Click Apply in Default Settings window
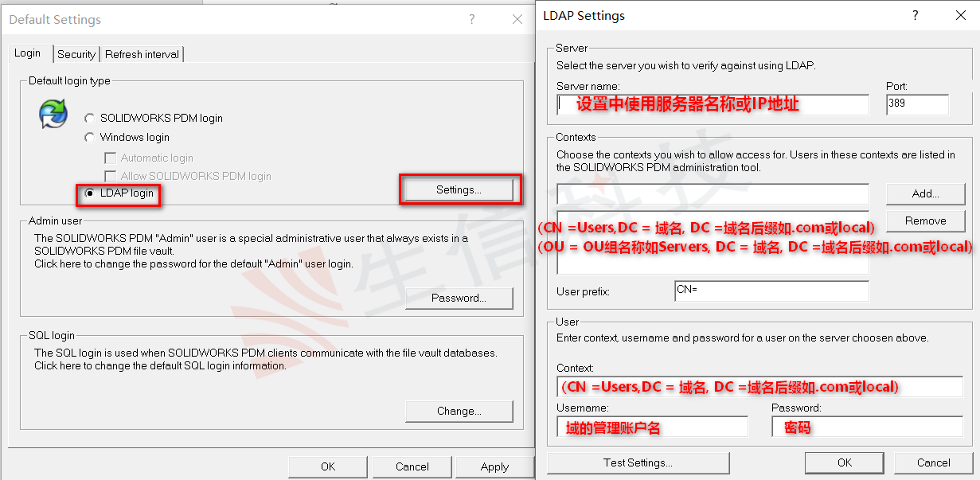 tap(494, 466)
